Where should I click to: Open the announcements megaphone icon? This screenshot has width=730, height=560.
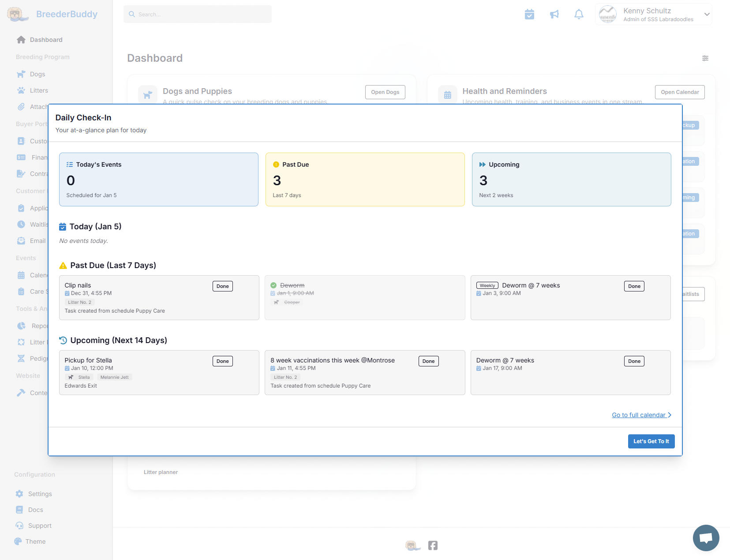click(554, 15)
